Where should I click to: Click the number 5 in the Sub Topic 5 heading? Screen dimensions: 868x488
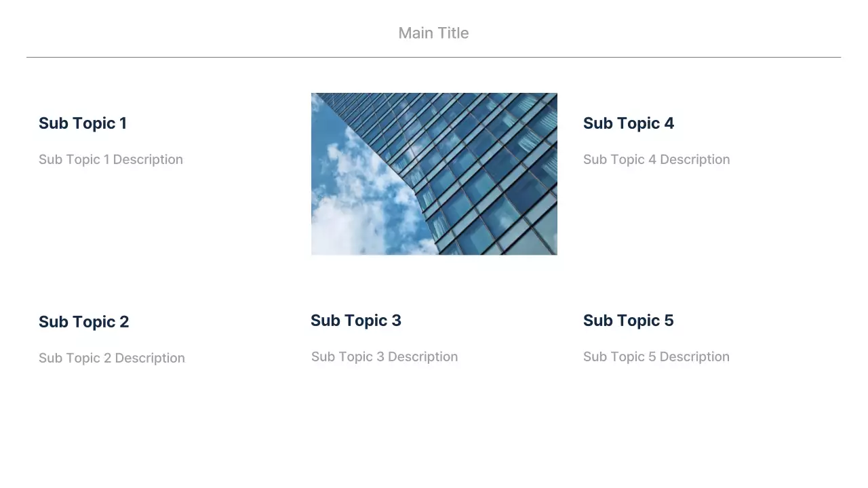point(669,321)
